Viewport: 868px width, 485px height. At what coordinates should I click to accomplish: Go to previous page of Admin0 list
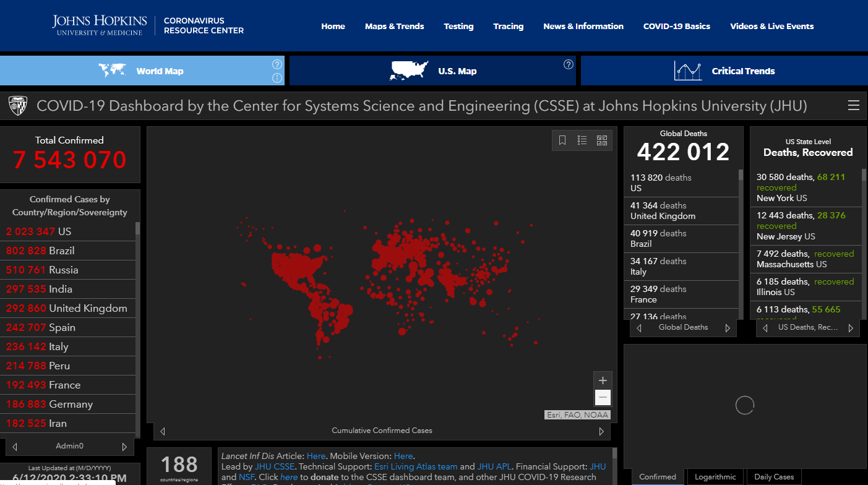(x=15, y=447)
